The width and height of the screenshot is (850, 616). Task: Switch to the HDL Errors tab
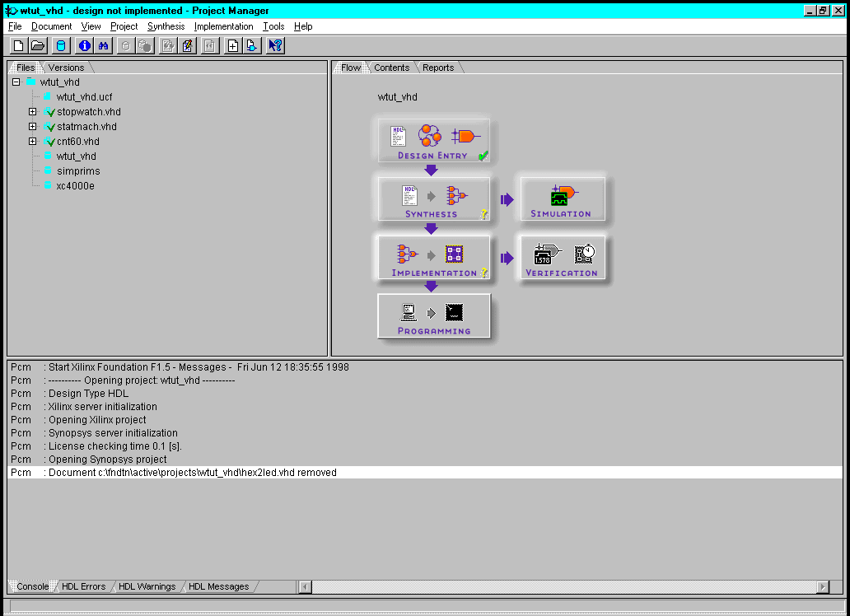83,586
